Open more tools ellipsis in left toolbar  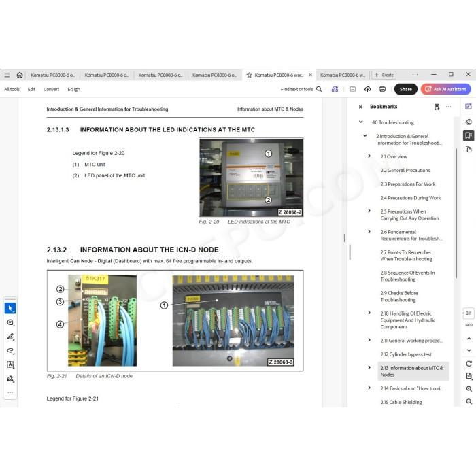10,392
